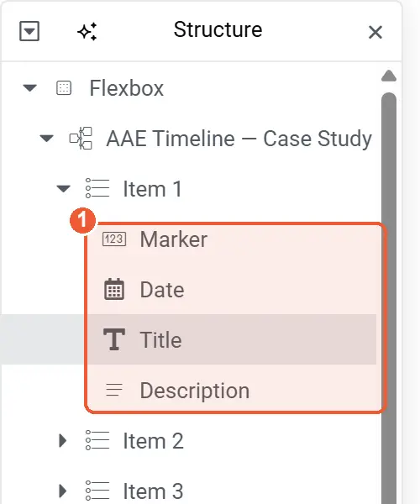The height and width of the screenshot is (504, 420).
Task: Expand Item 3 arrow
Action: [x=63, y=491]
